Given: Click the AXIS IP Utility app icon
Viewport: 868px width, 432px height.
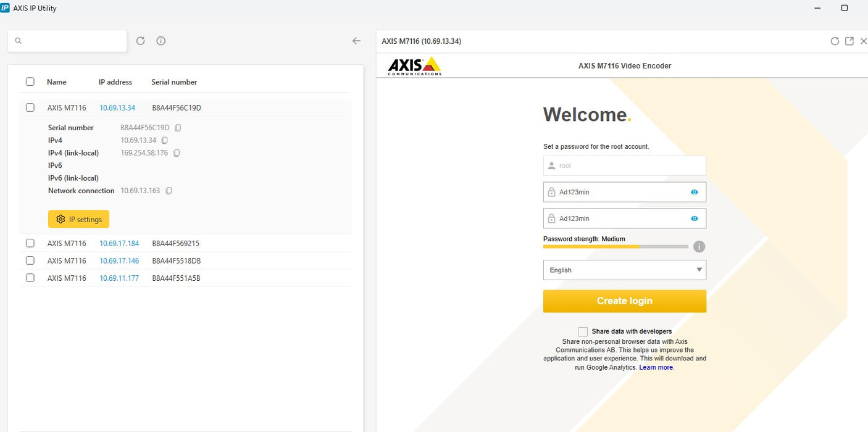Looking at the screenshot, I should pyautogui.click(x=5, y=8).
